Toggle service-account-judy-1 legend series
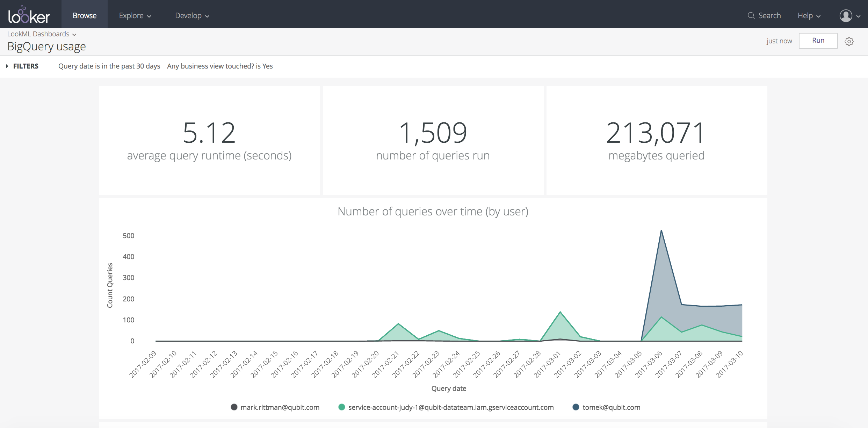This screenshot has width=868, height=428. tap(446, 407)
